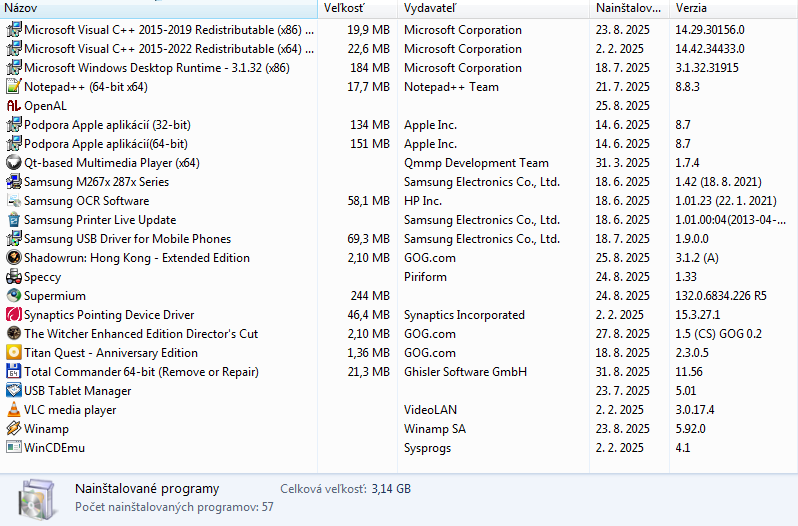Click the 184 MB size cell
This screenshot has width=798, height=526.
[x=370, y=68]
